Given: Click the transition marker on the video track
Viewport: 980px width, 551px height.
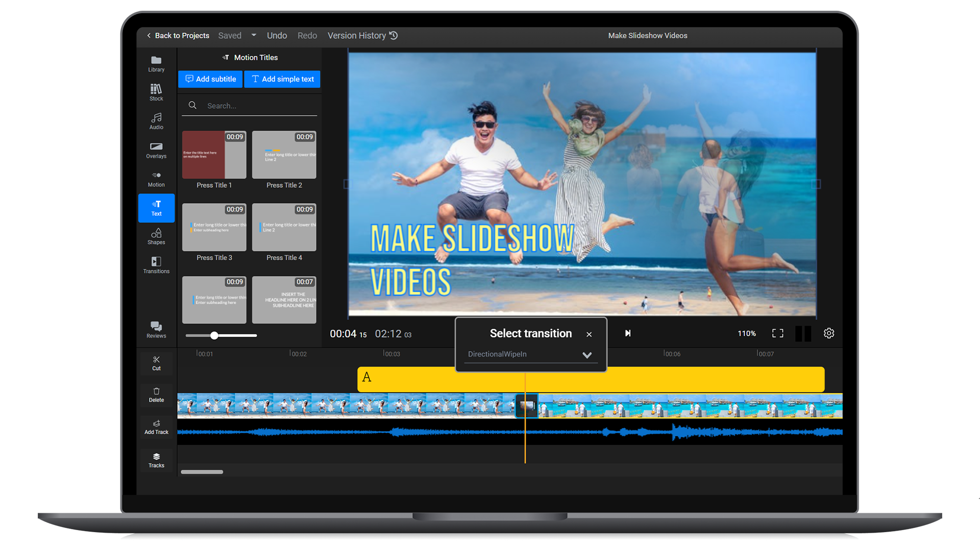Looking at the screenshot, I should 527,406.
